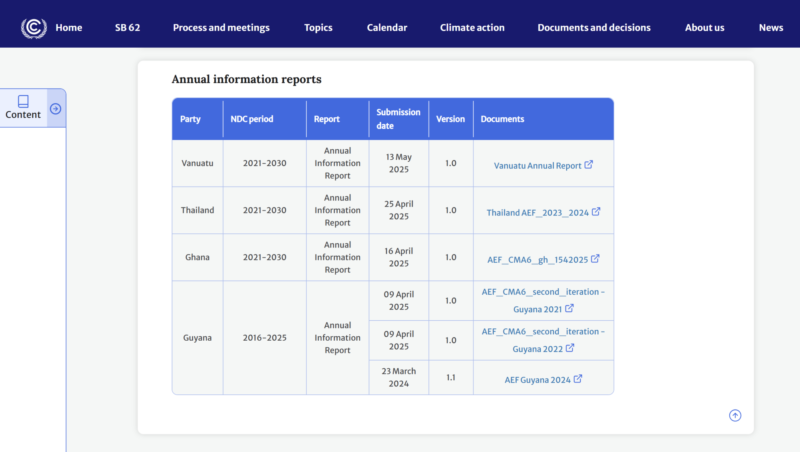Click external link icon beside AEF Guyana 2024
This screenshot has width=800, height=452.
578,379
